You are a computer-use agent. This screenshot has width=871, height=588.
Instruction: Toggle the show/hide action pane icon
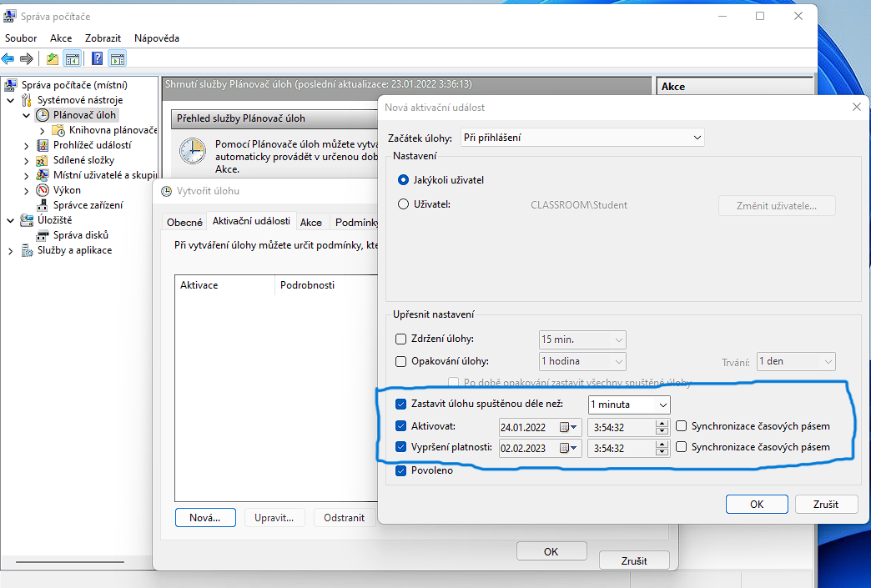pos(118,59)
